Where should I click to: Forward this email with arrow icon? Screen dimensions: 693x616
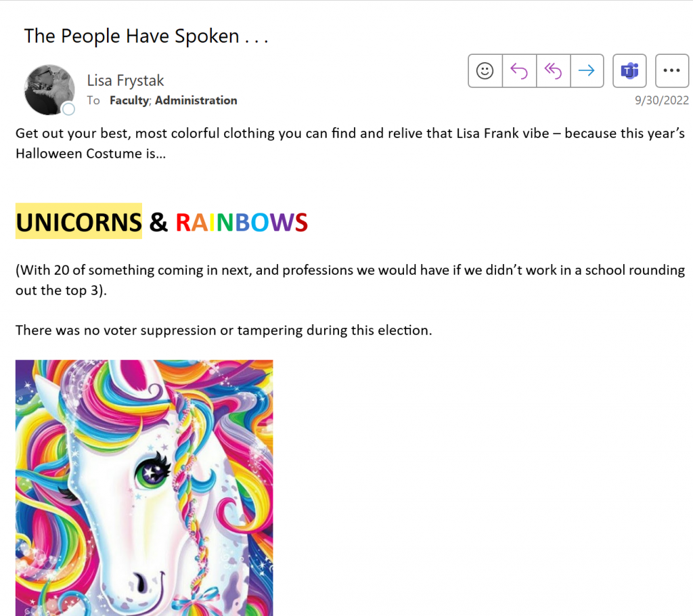point(587,71)
